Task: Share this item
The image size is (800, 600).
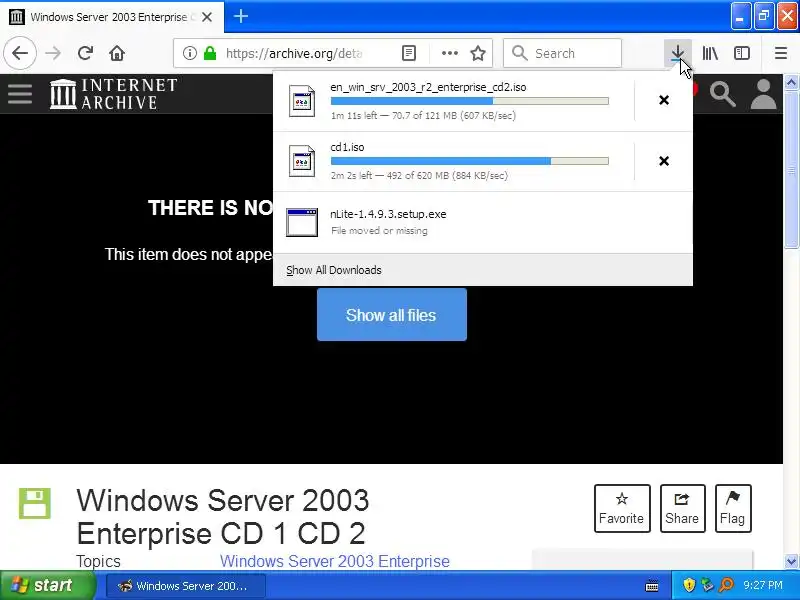Action: point(682,508)
